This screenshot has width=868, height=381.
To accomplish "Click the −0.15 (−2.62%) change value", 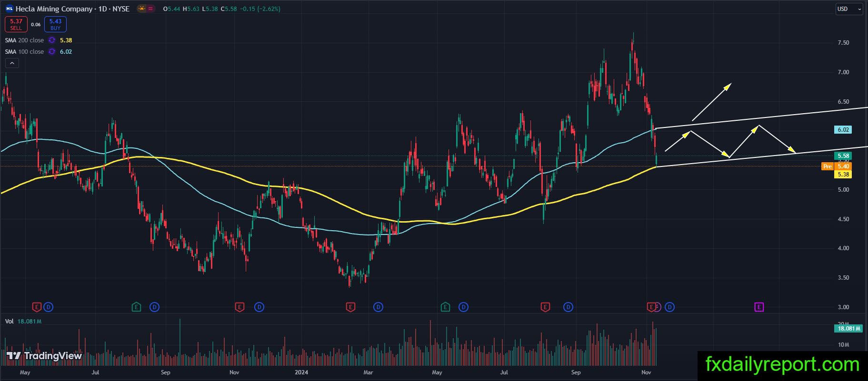I will coord(260,9).
